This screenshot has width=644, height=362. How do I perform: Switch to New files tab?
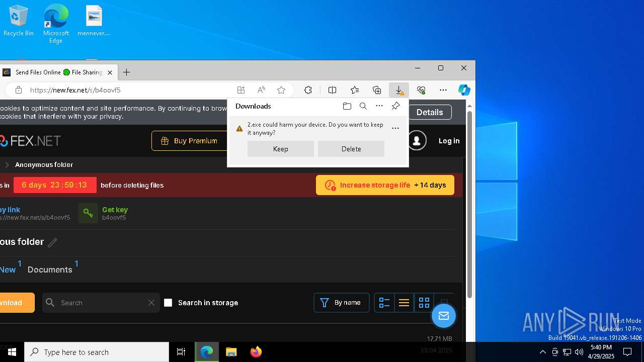(x=8, y=269)
